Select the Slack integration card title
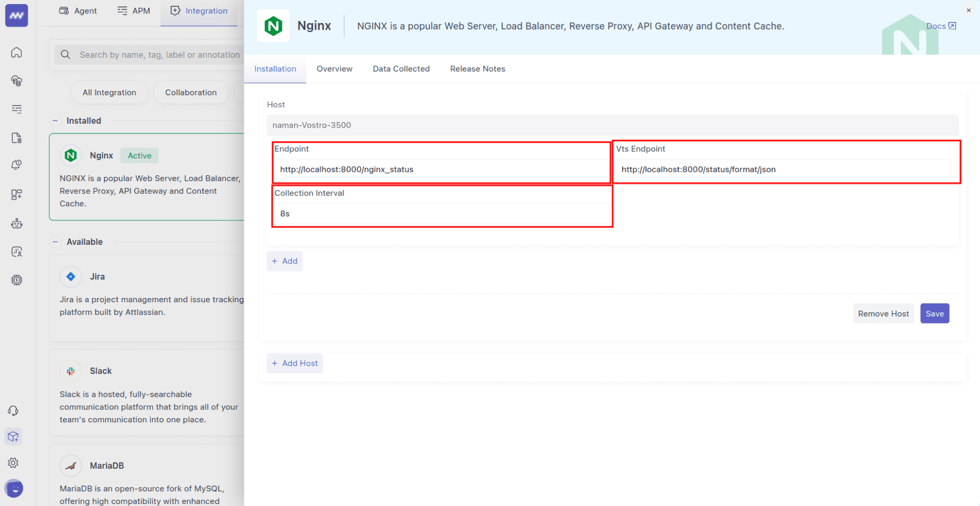This screenshot has height=506, width=980. pos(101,371)
